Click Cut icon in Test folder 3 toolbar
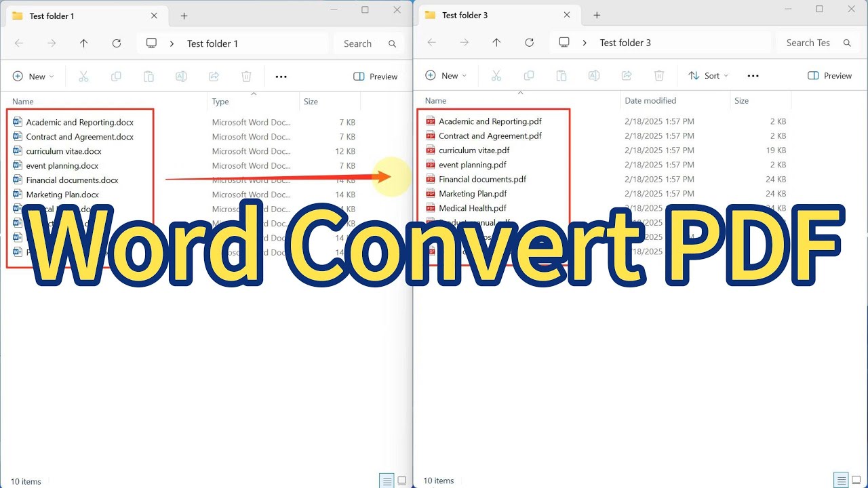Image resolution: width=868 pixels, height=488 pixels. coord(496,76)
